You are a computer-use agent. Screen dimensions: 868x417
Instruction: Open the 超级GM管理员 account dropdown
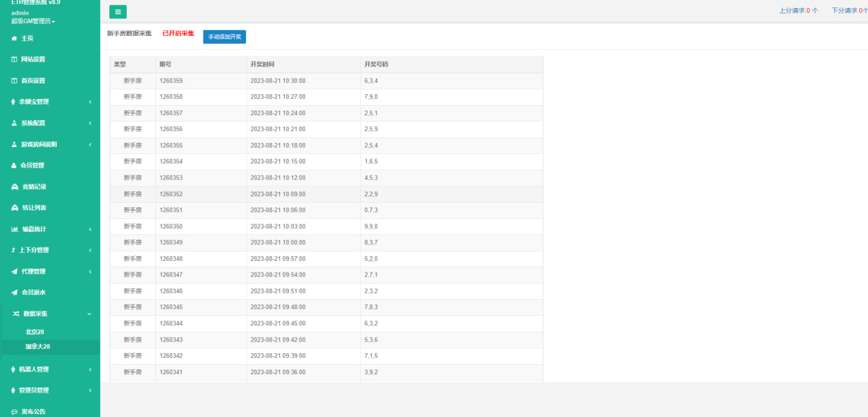(33, 21)
